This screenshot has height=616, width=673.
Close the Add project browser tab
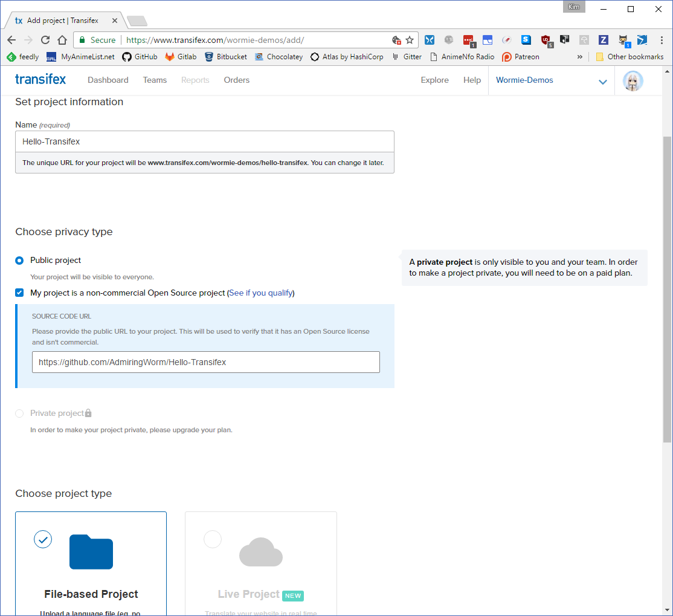coord(115,21)
